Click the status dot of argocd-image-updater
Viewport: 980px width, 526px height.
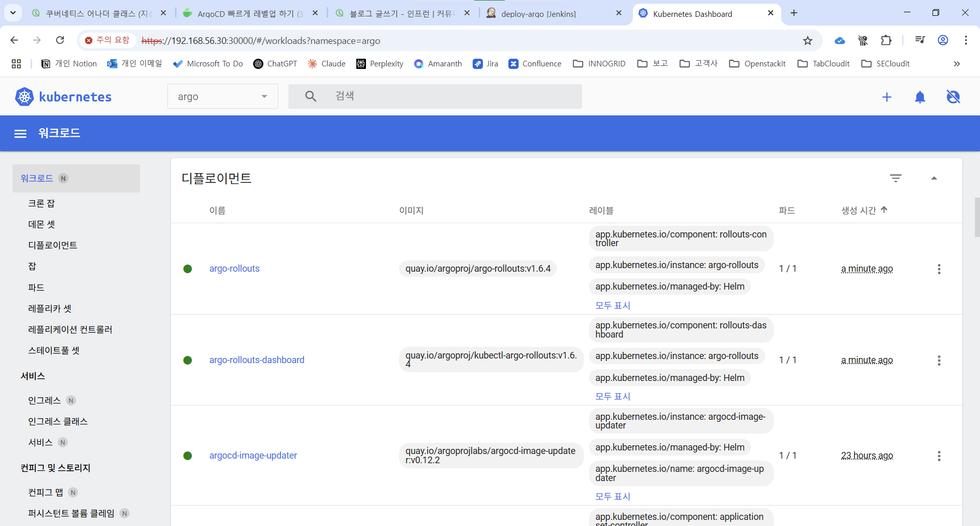click(x=188, y=456)
